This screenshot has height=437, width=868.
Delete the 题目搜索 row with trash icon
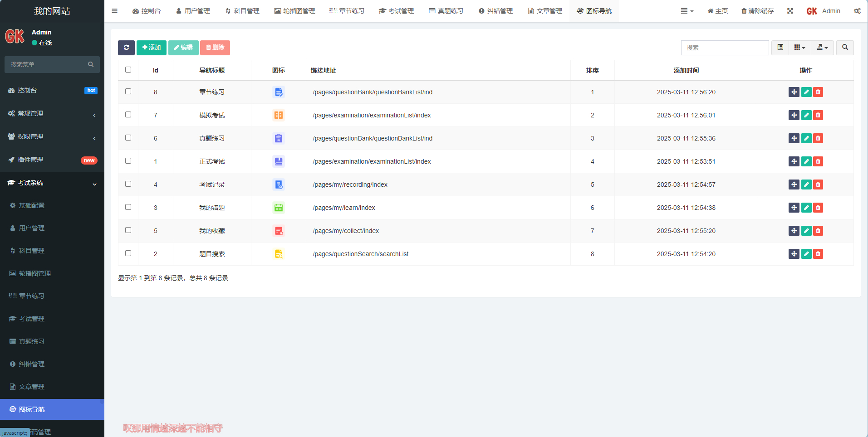tap(818, 254)
